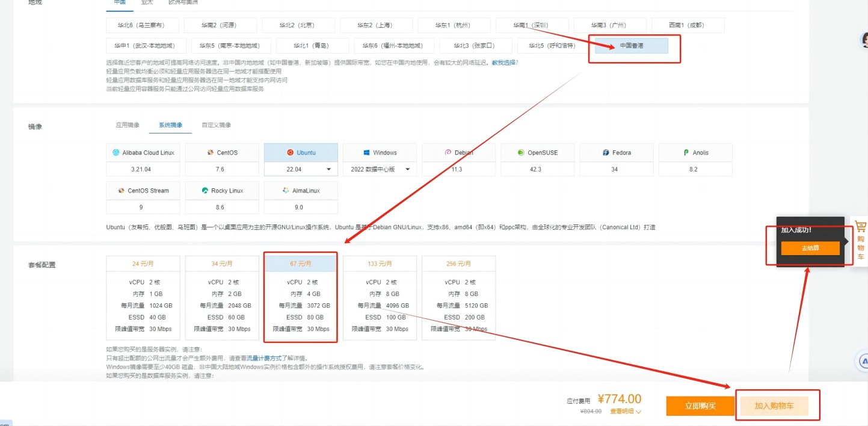
Task: Select region 华东1（杭州）
Action: [454, 25]
